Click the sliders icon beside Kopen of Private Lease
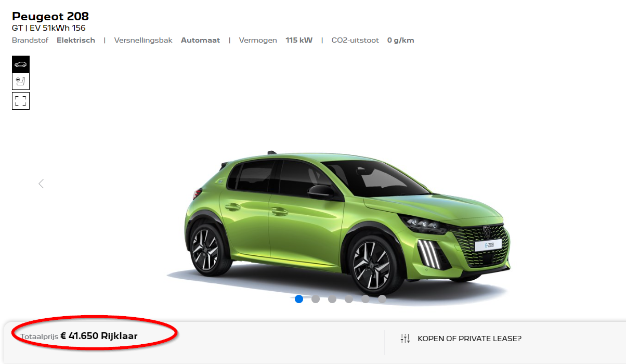 406,339
